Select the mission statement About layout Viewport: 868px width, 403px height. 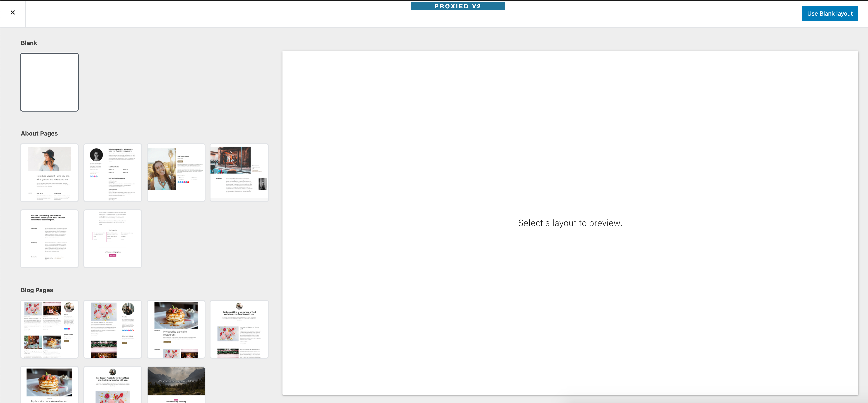[x=49, y=238]
